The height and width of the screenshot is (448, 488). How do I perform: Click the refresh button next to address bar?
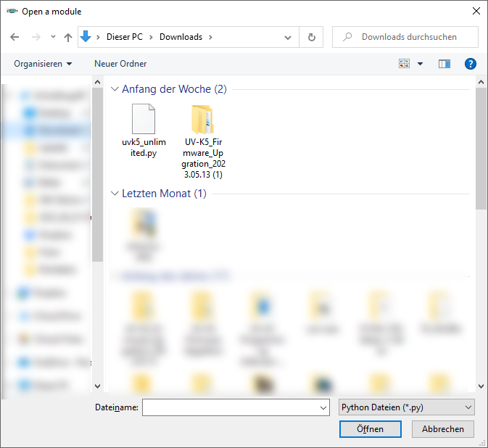[x=312, y=37]
